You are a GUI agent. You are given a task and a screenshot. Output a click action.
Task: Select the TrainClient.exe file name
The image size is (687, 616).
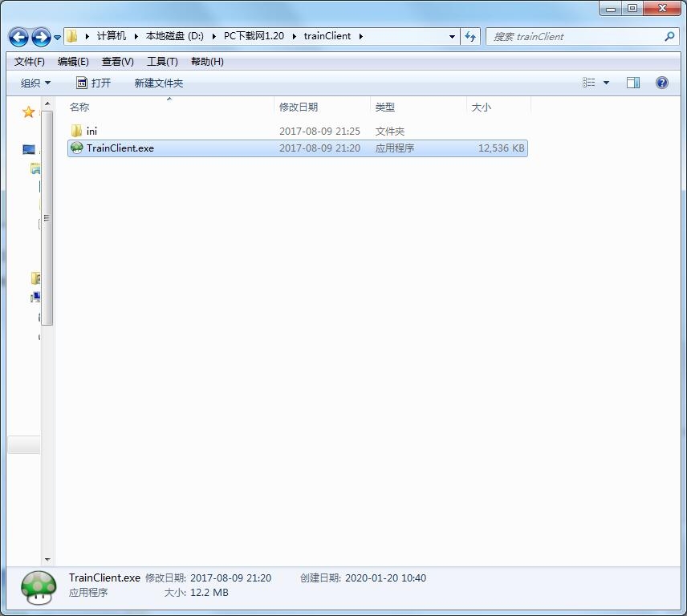click(x=120, y=148)
